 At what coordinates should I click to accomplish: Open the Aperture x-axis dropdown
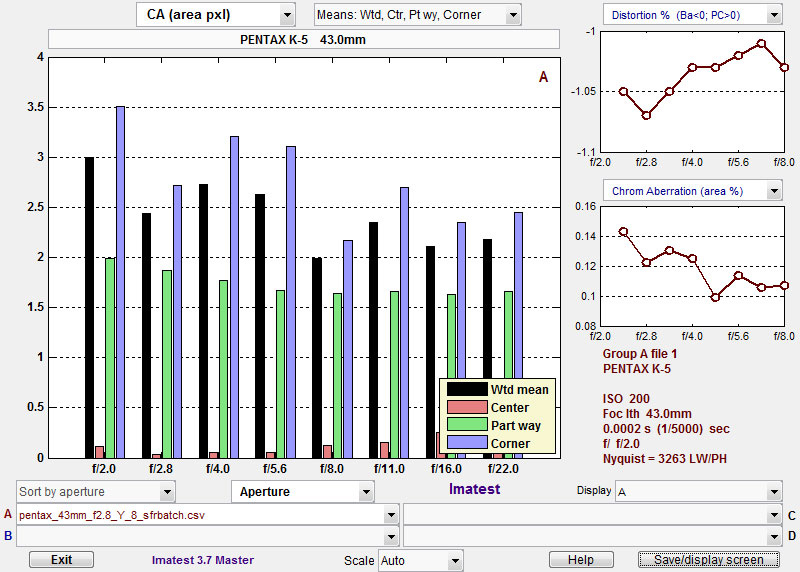[303, 492]
